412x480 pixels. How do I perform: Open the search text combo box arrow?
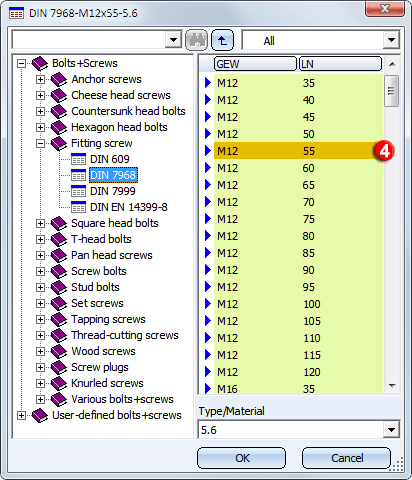pyautogui.click(x=173, y=40)
